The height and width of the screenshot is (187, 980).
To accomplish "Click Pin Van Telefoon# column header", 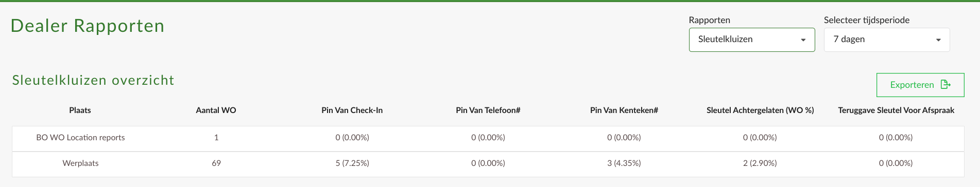I will coord(488,110).
